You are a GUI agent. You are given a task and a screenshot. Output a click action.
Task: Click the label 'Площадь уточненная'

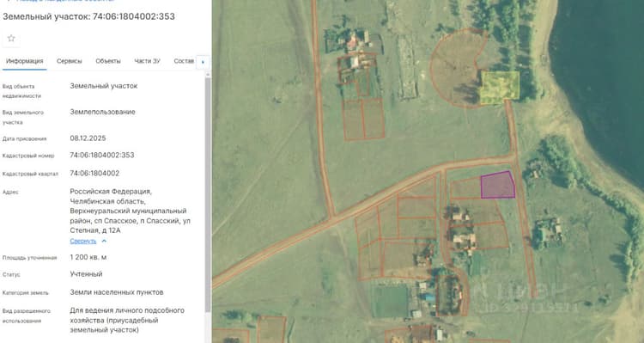coord(29,258)
